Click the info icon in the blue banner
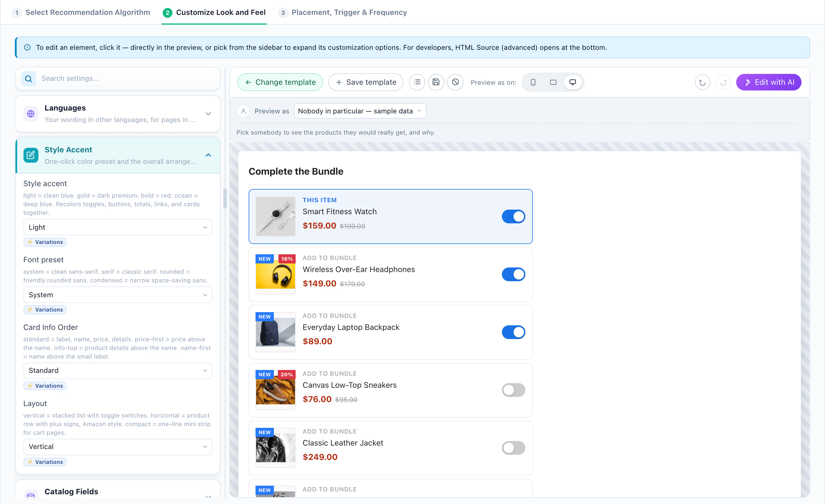This screenshot has width=825, height=504. [27, 48]
